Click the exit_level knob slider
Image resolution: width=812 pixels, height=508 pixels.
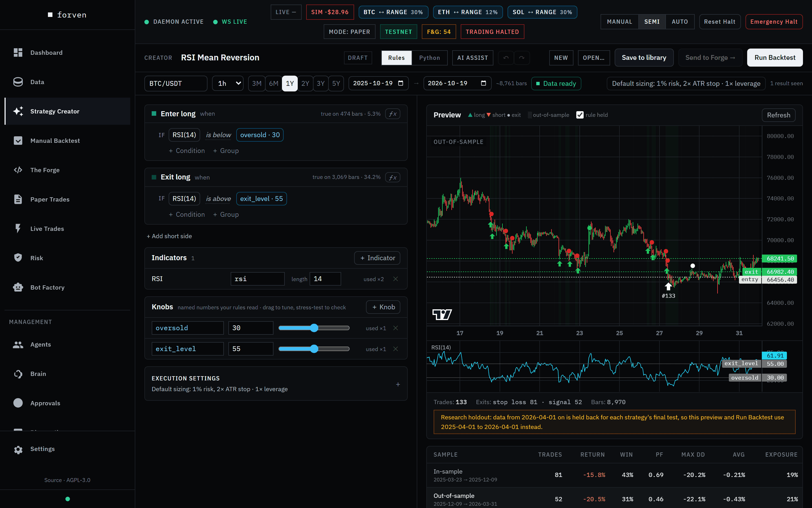coord(314,349)
